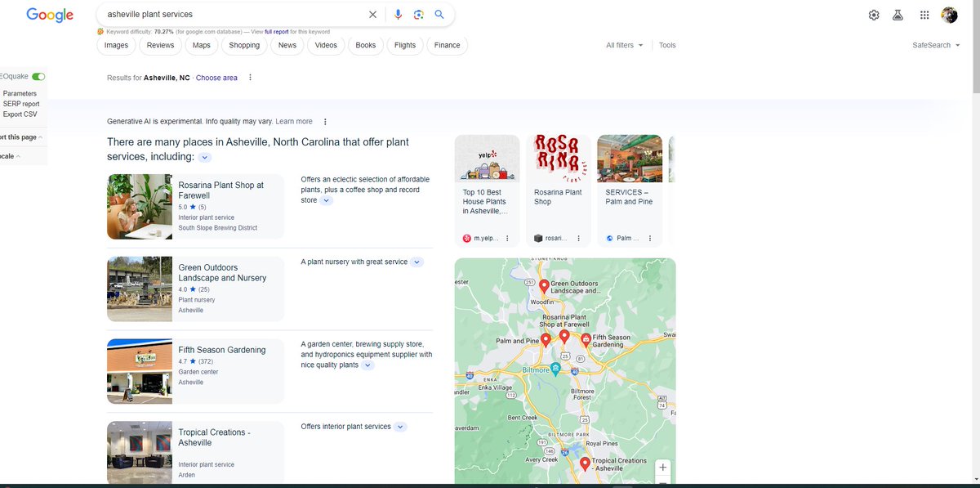The height and width of the screenshot is (488, 980).
Task: Open Google settings gear icon
Action: click(874, 15)
